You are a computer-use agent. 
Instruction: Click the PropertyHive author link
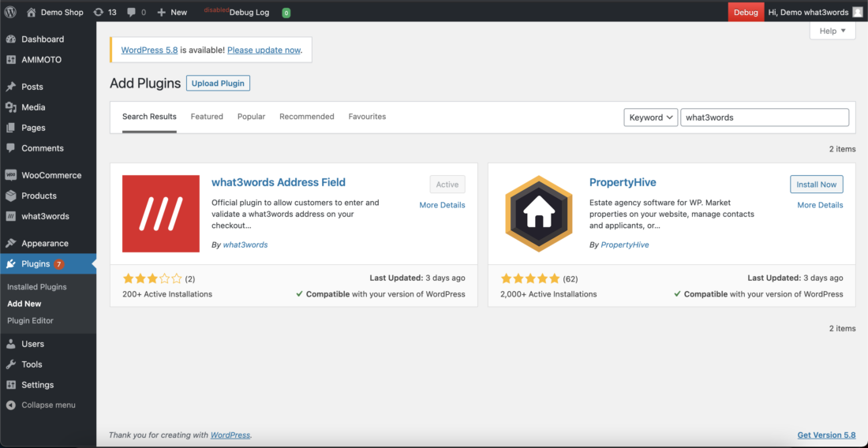pos(625,245)
